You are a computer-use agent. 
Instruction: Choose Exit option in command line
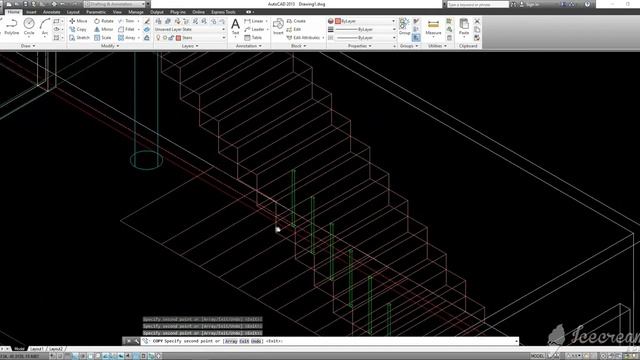click(244, 341)
